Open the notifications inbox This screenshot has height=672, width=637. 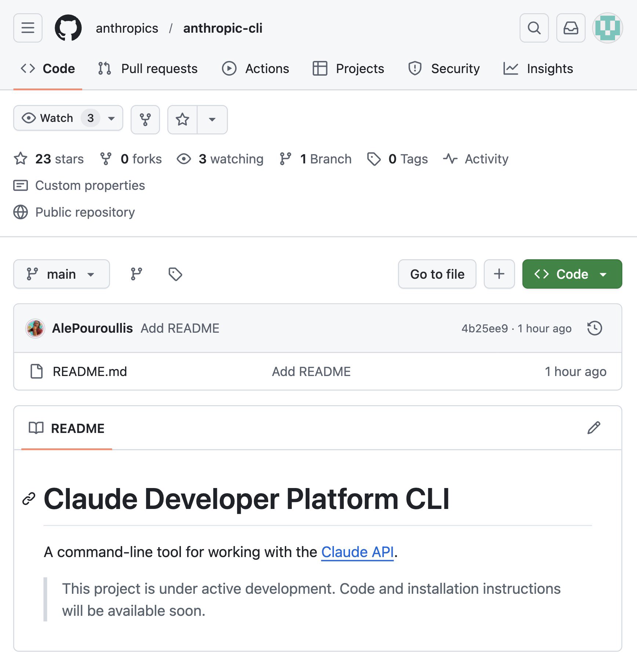(x=571, y=28)
